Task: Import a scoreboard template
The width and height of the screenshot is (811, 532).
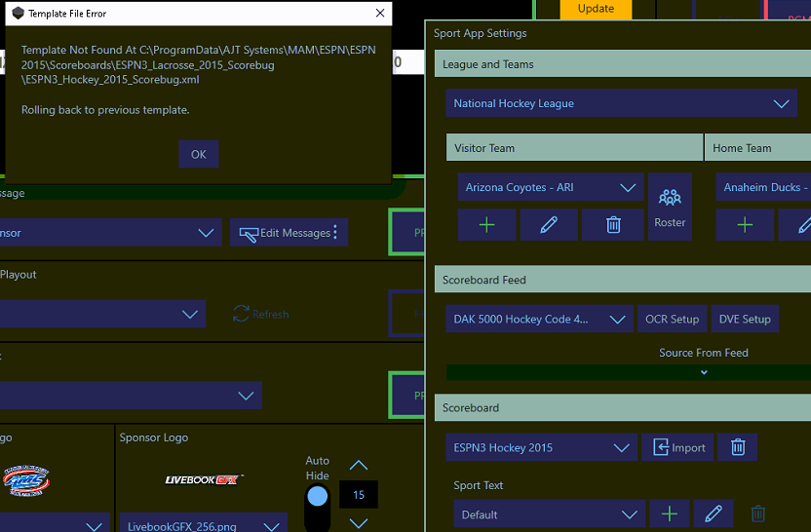Action: click(x=678, y=447)
